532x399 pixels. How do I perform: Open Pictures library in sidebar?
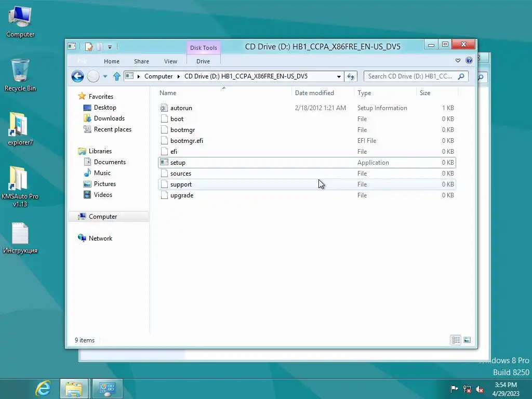click(105, 183)
